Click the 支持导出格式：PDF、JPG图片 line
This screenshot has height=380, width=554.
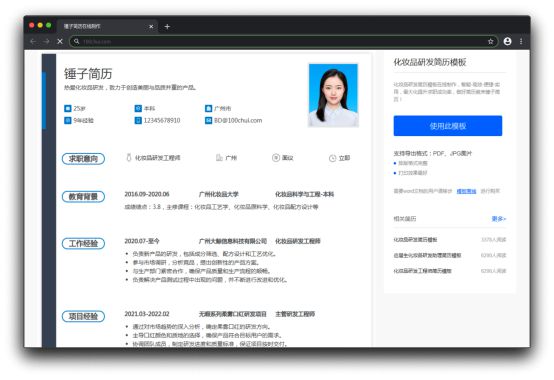click(x=432, y=153)
